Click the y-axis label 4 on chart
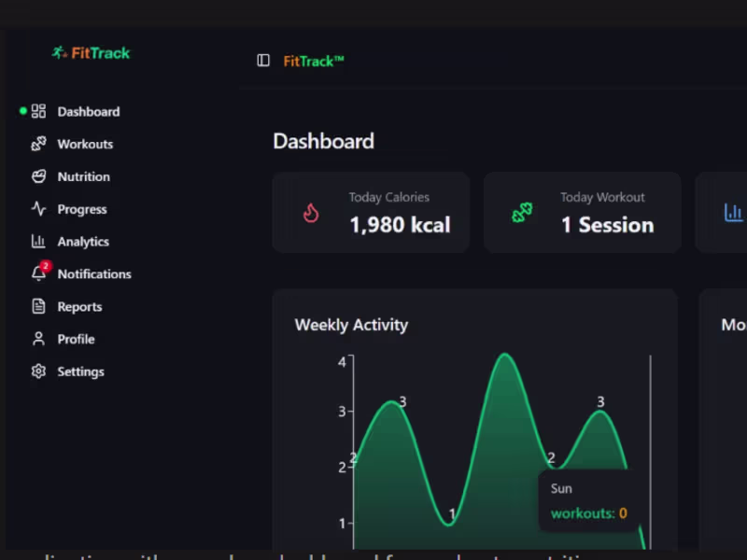The image size is (747, 560). pos(342,362)
